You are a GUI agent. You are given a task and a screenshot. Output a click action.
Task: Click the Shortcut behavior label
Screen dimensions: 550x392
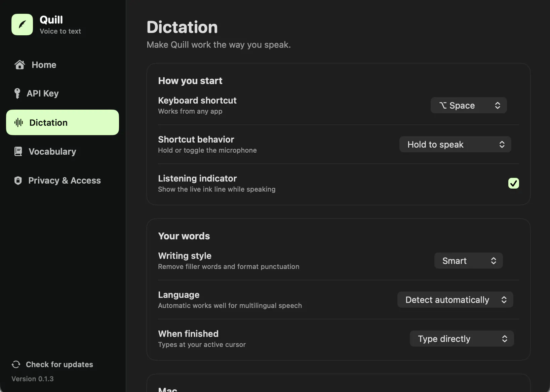pyautogui.click(x=196, y=140)
